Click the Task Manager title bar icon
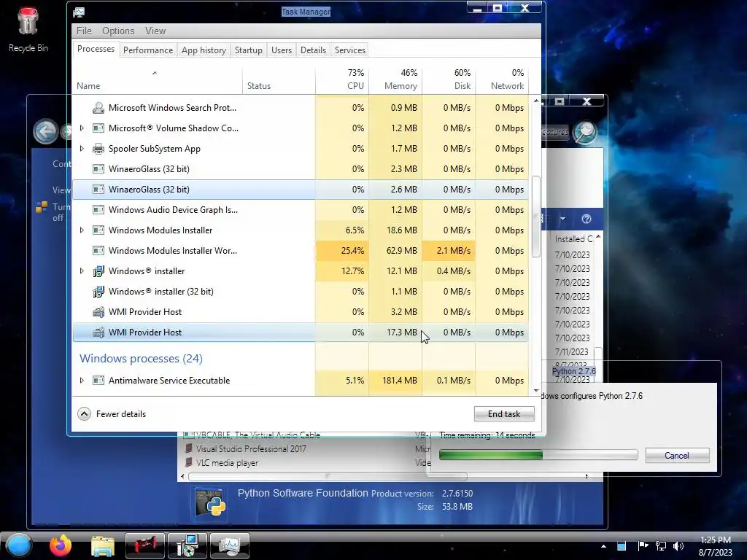 (x=79, y=12)
